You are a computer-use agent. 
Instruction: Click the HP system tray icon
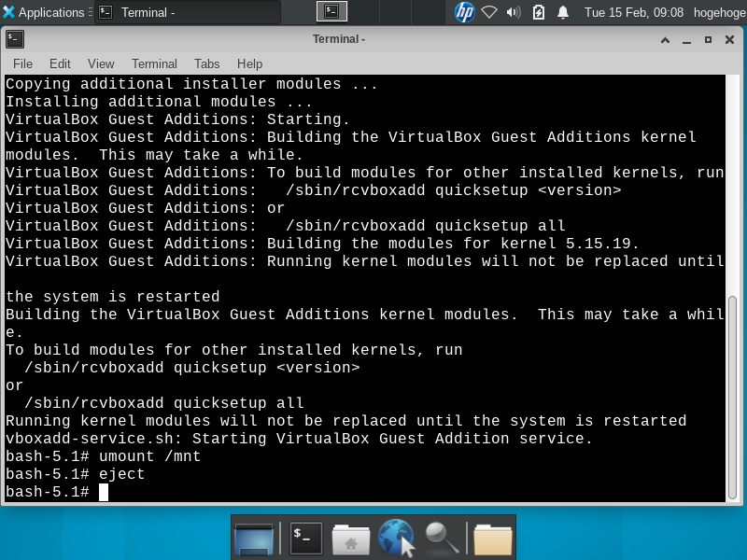point(464,12)
